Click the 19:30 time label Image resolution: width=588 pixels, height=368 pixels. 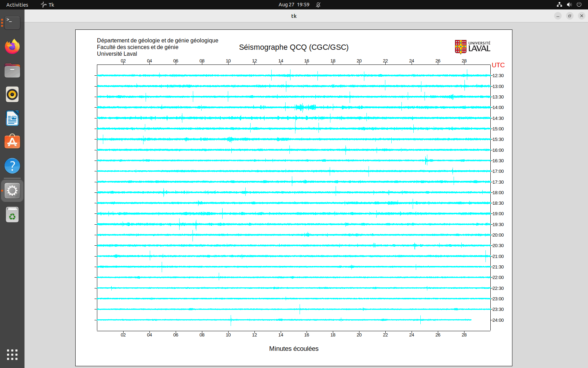point(498,225)
